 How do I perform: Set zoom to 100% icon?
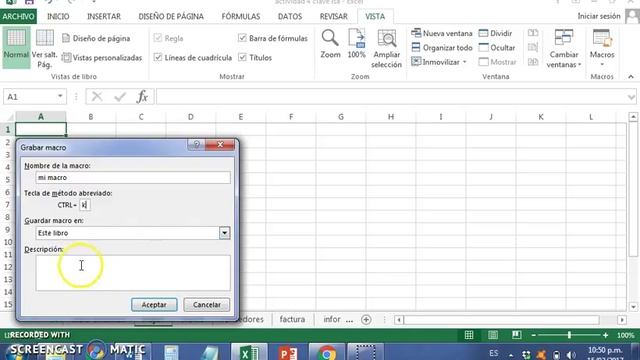click(356, 44)
